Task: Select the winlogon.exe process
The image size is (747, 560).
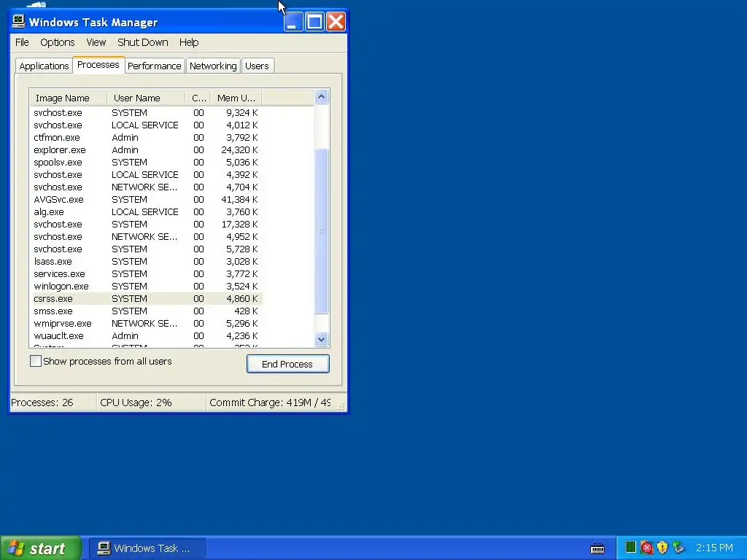Action: click(146, 286)
